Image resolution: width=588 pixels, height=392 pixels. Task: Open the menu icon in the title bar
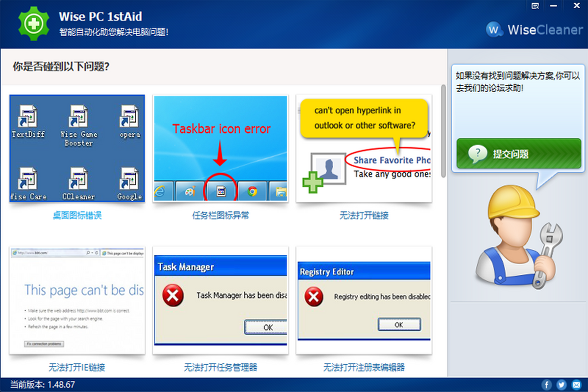(x=536, y=5)
